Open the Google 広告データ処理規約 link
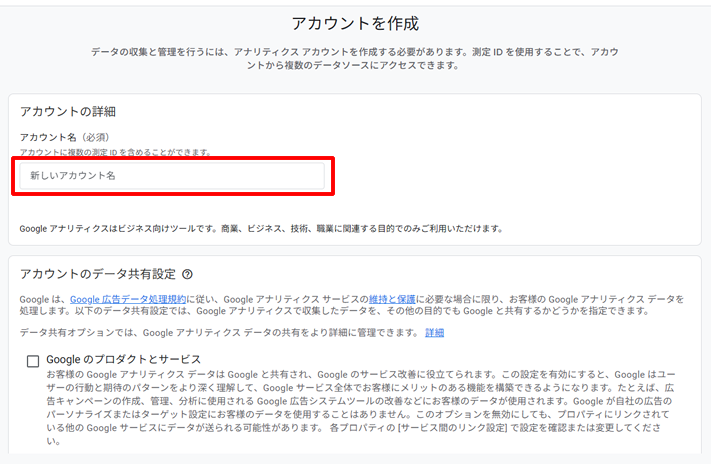Viewport: 711px width, 464px height. (x=127, y=299)
